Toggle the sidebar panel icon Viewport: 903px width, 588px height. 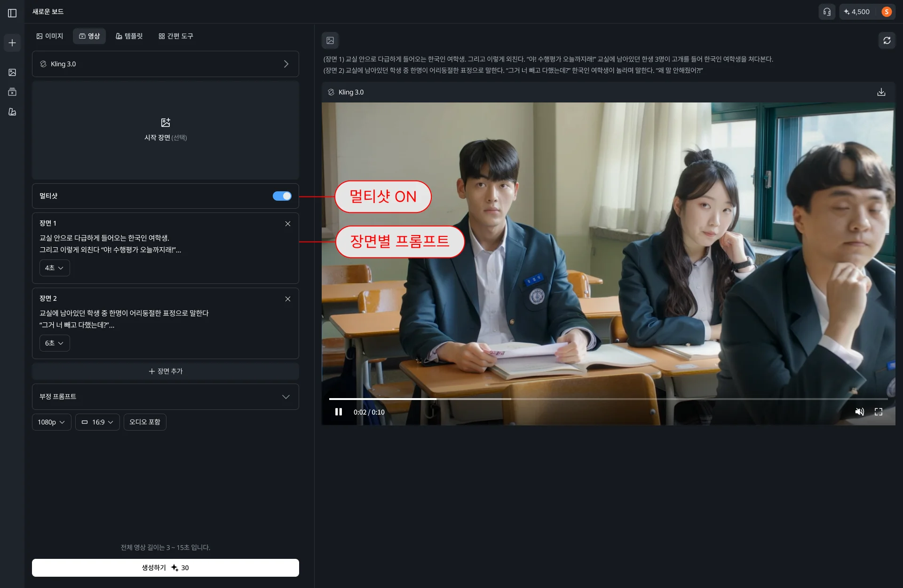tap(12, 13)
